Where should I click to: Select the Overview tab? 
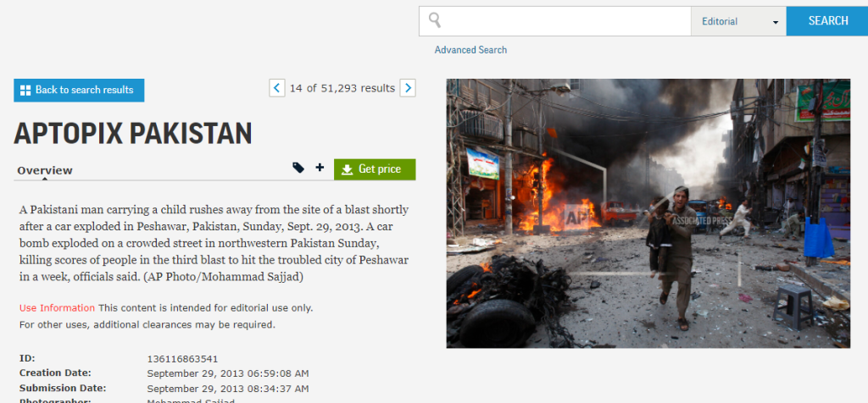click(45, 170)
